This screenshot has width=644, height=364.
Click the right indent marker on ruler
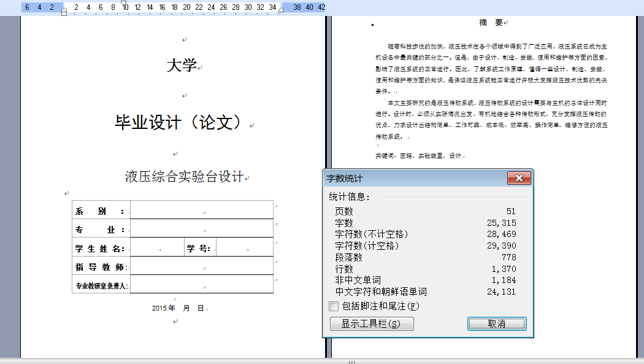click(282, 10)
